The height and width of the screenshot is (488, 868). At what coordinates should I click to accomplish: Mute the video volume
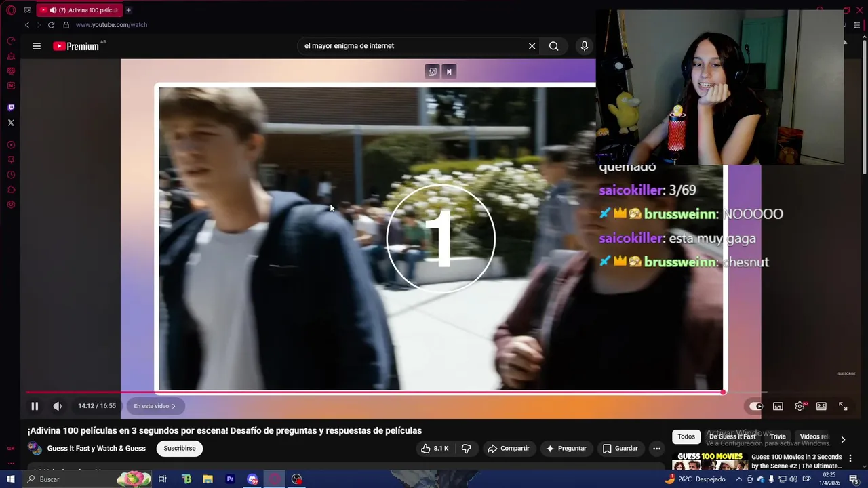(58, 406)
